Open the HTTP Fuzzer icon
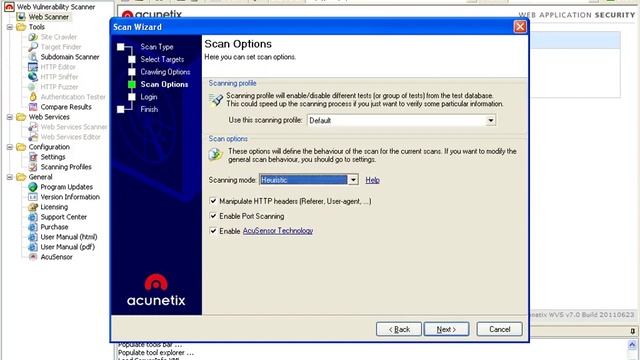This screenshot has width=640, height=360. click(33, 87)
